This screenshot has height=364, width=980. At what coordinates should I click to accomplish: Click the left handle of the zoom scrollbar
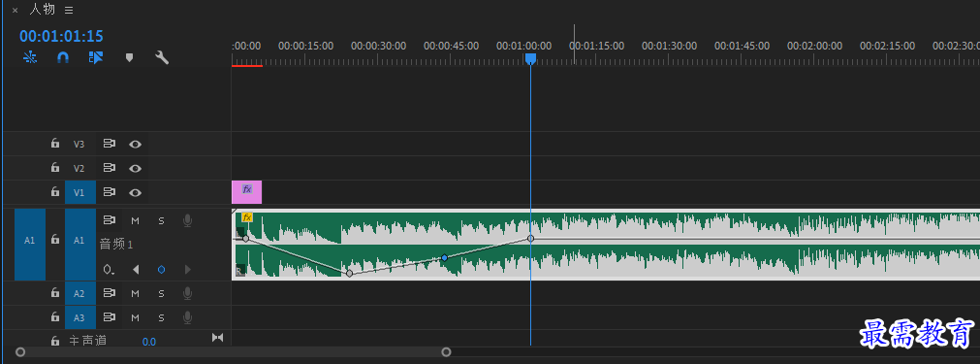[20, 352]
